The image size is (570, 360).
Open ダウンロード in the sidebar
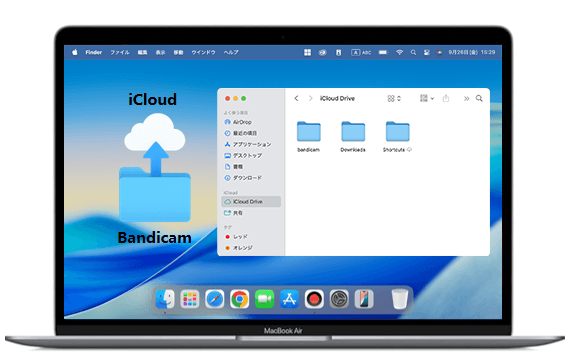[243, 178]
